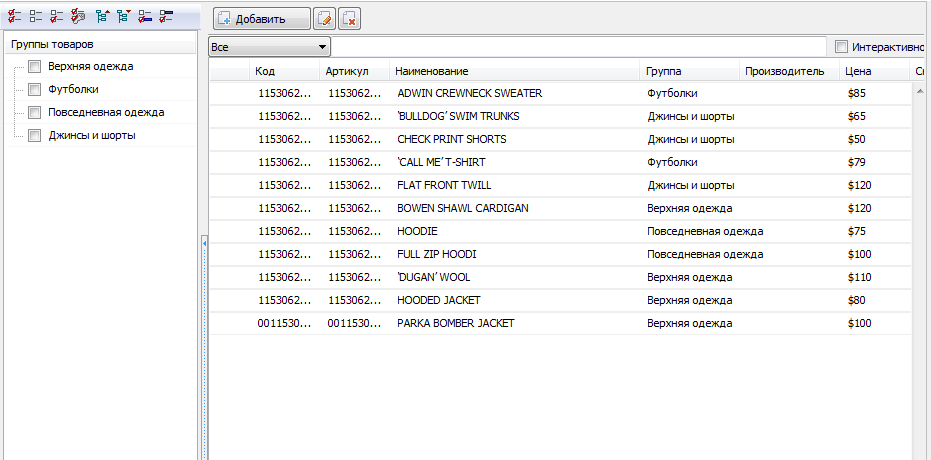Sort by the Производитель column header
Viewport: 931px width, 460px height.
pyautogui.click(x=789, y=71)
